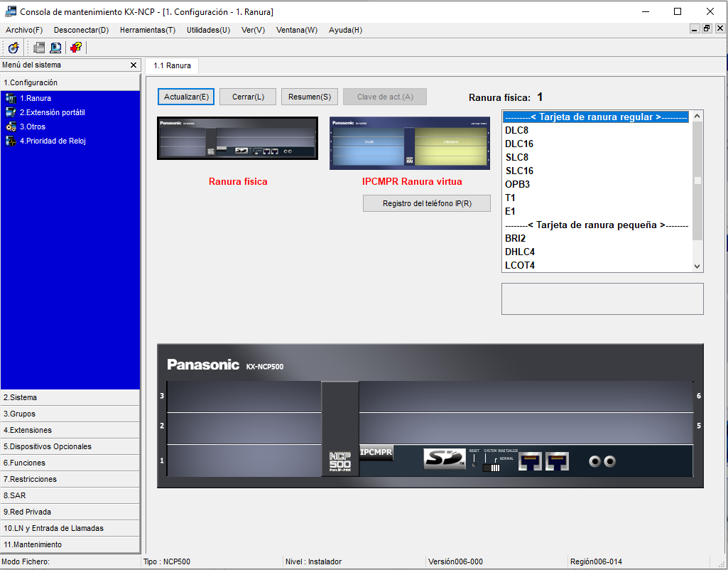Select DLC8 in the card list
This screenshot has width=728, height=570.
point(597,131)
